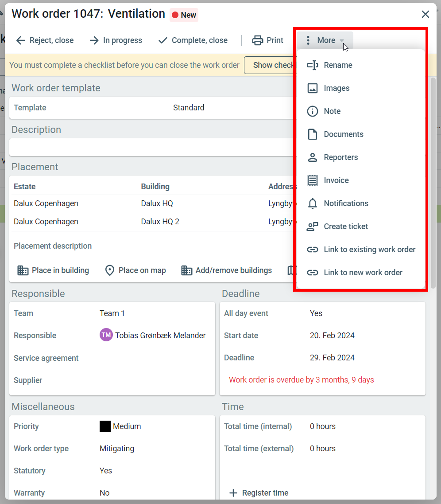Image resolution: width=441 pixels, height=504 pixels.
Task: Click Add/remove buildings button
Action: (x=226, y=270)
